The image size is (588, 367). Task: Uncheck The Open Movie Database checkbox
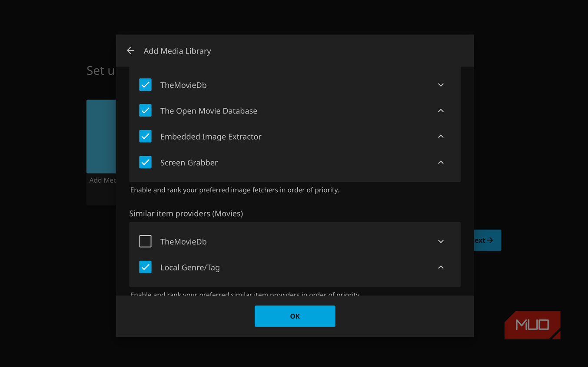pos(145,110)
